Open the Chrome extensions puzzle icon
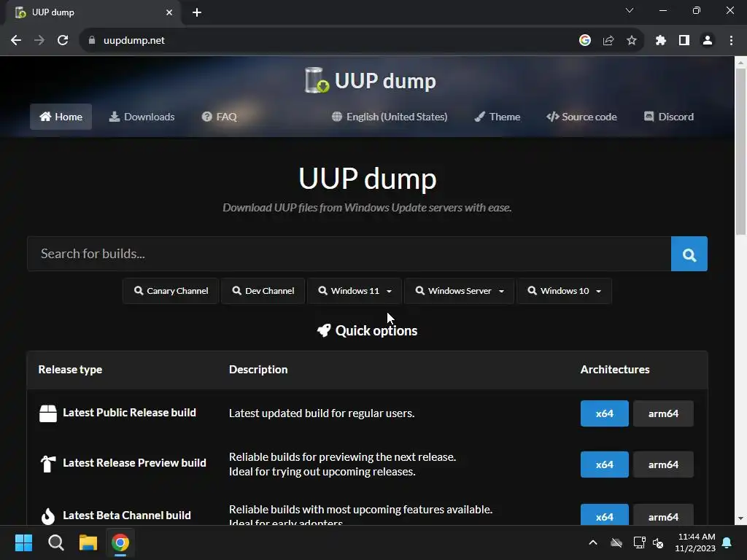This screenshot has width=747, height=560. [660, 41]
